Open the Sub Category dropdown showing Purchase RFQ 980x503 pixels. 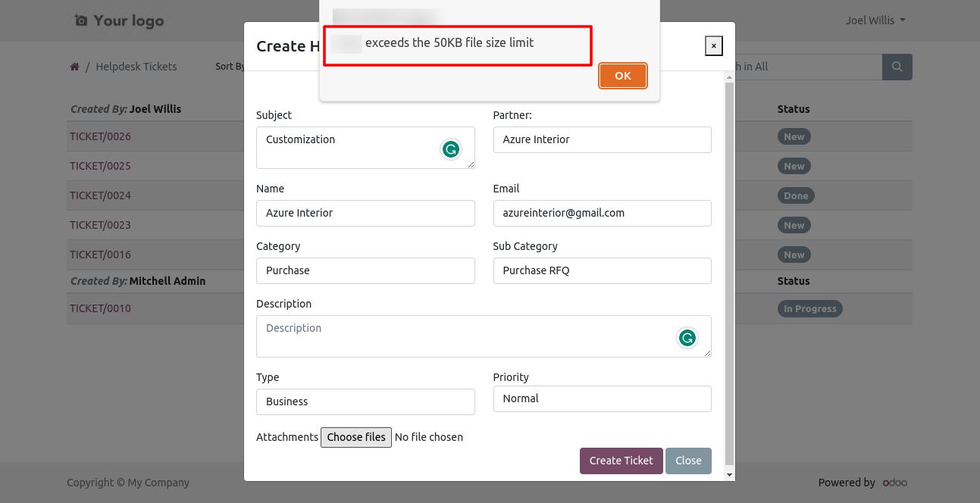(602, 270)
